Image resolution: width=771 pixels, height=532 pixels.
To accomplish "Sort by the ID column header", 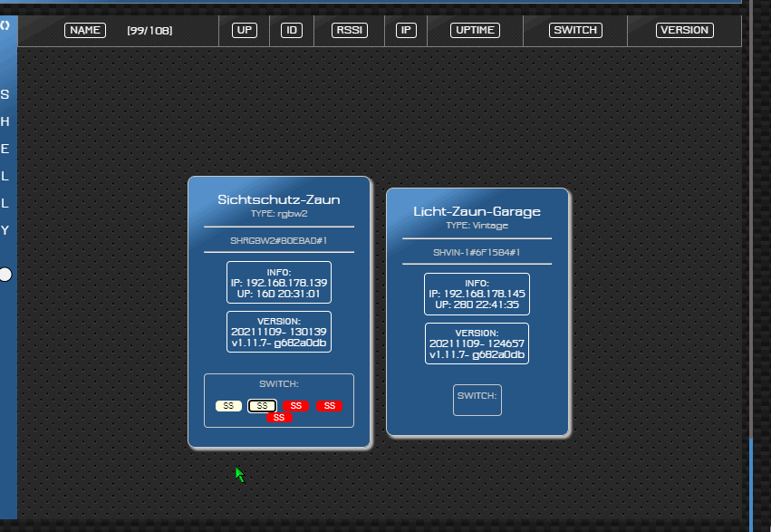I will [292, 30].
